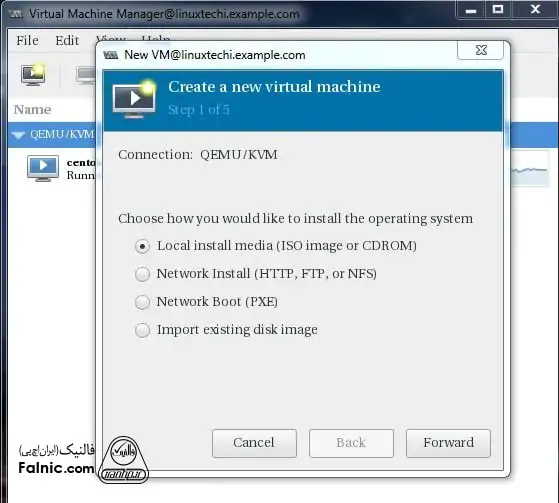Click the Connection: QEMU/KVM text
This screenshot has width=559, height=503.
[198, 155]
